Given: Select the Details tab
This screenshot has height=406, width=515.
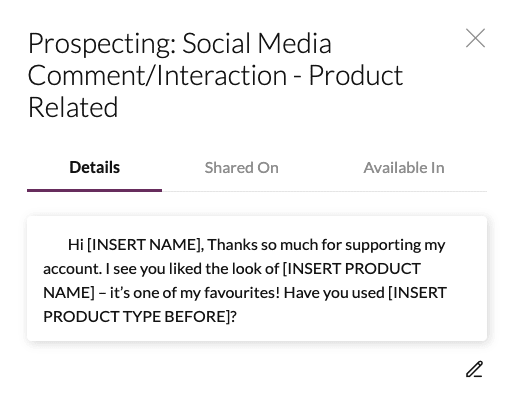Looking at the screenshot, I should tap(94, 168).
